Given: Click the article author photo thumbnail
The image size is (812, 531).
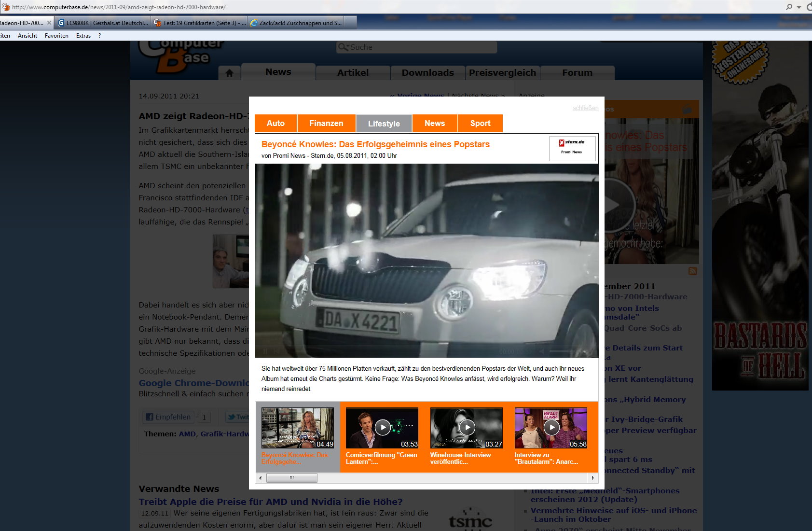Looking at the screenshot, I should pyautogui.click(x=231, y=262).
